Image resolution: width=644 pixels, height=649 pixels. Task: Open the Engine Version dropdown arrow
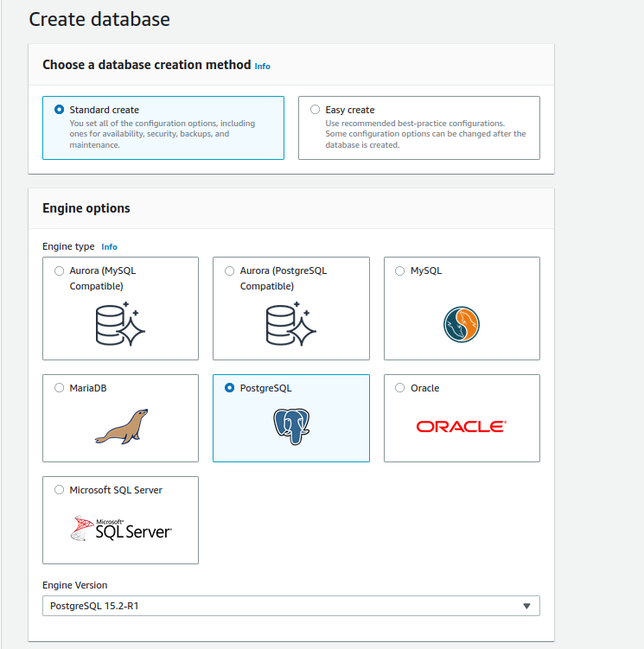[x=526, y=606]
